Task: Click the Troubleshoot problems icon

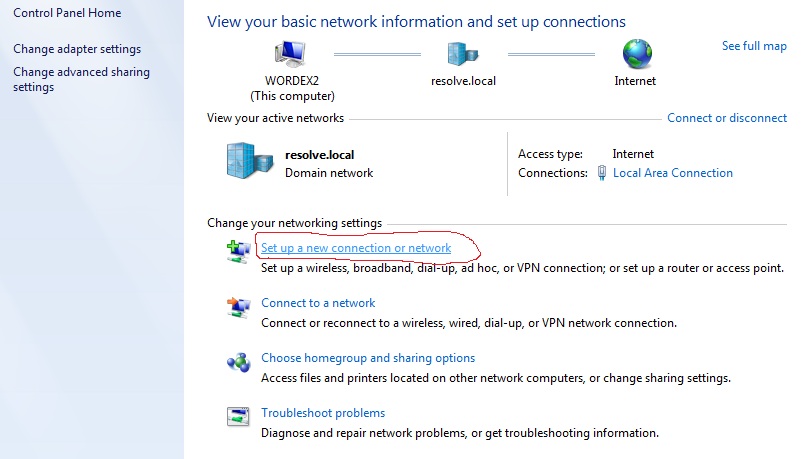Action: point(238,417)
